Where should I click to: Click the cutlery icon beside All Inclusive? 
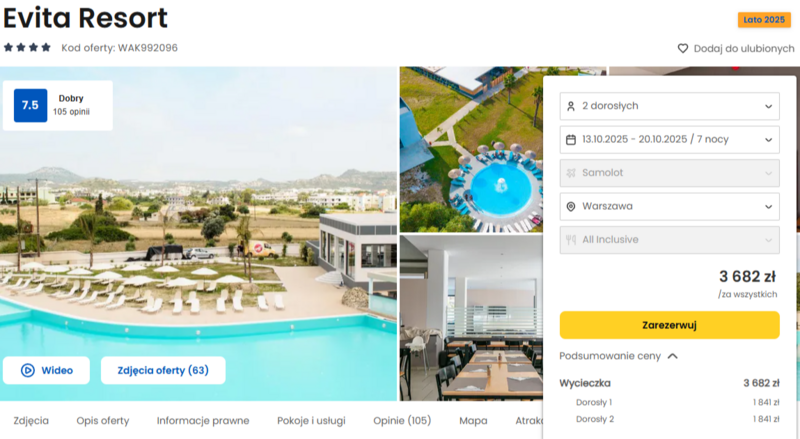[x=571, y=240]
